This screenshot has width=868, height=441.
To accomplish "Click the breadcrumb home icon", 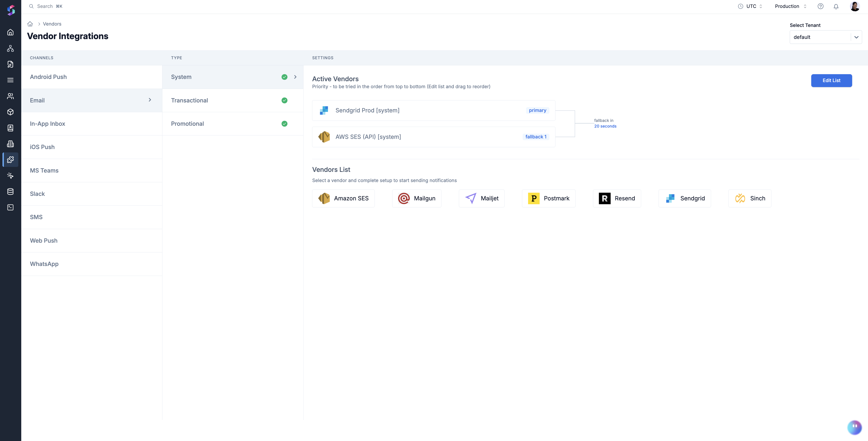I will 30,24.
